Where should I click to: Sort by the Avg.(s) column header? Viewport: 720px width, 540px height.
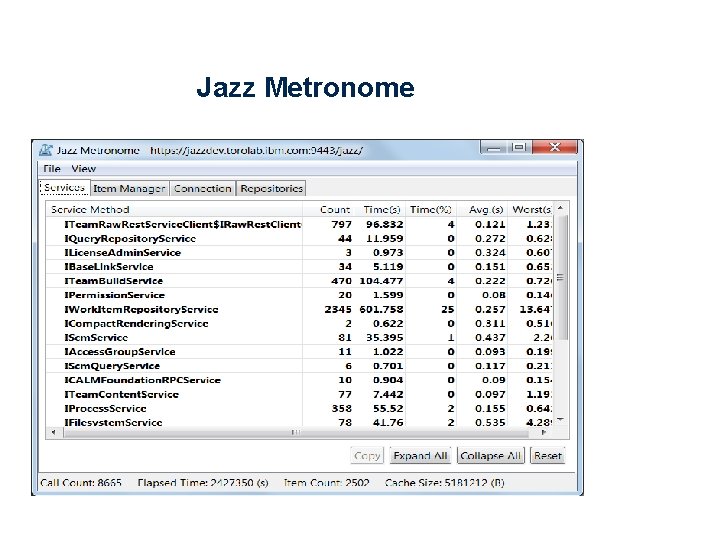[486, 209]
